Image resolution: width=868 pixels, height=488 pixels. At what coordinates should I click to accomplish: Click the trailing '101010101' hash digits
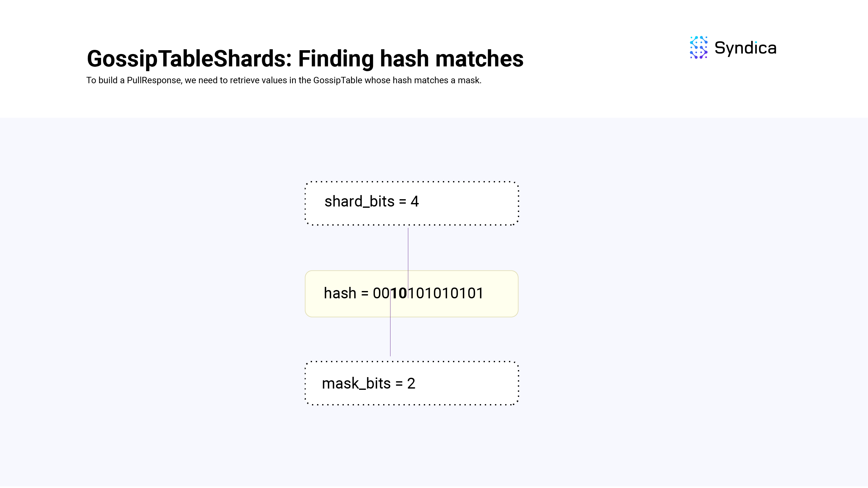[x=445, y=293]
